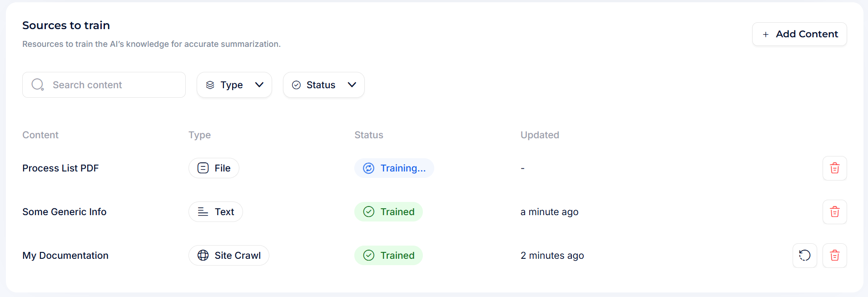Open the Type filter dropdown

click(x=234, y=85)
